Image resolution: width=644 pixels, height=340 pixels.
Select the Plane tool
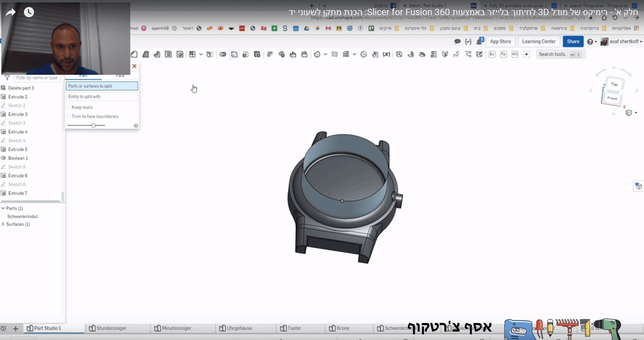pos(335,54)
